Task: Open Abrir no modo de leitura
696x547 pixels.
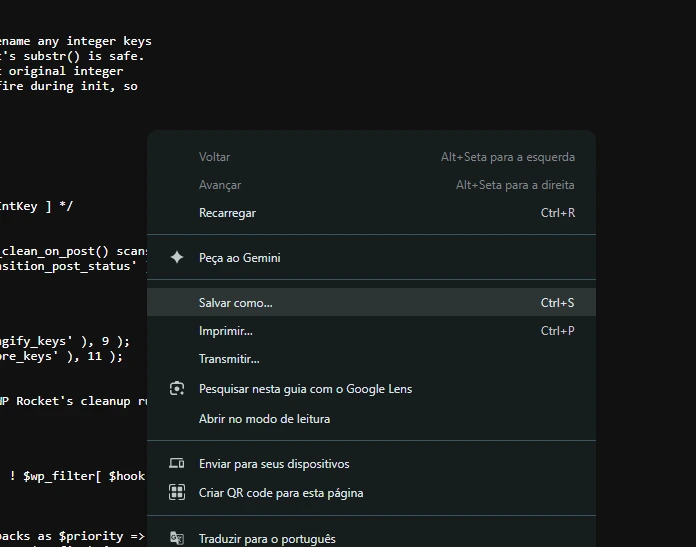Action: pos(371,419)
